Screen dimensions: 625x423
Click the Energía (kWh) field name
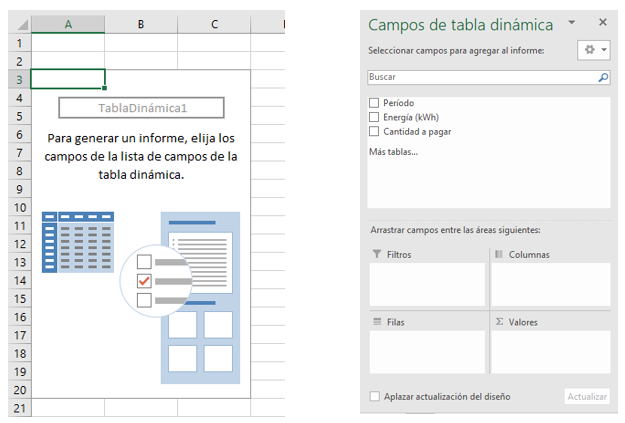411,117
